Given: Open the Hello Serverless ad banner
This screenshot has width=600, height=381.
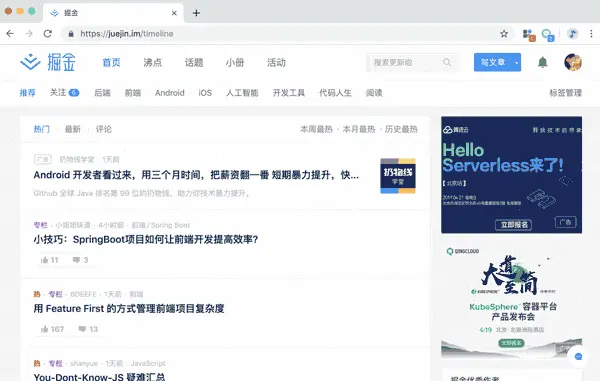Looking at the screenshot, I should coord(512,175).
